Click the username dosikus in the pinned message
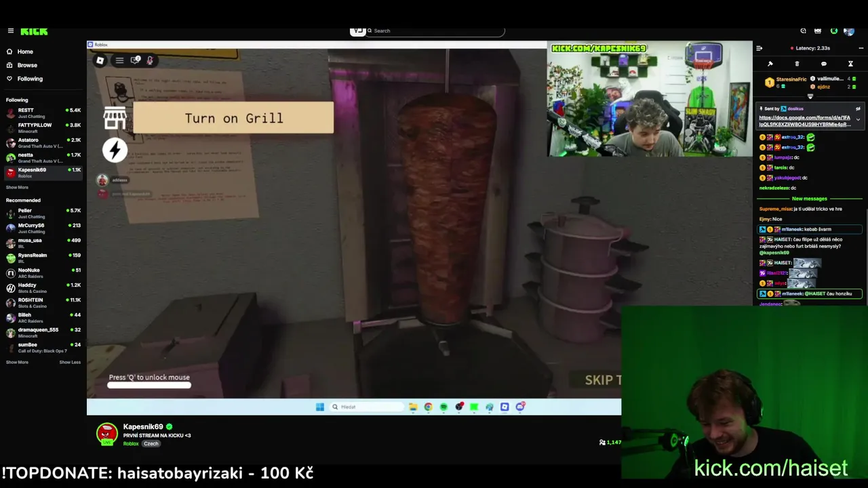Image resolution: width=868 pixels, height=488 pixels. point(795,108)
